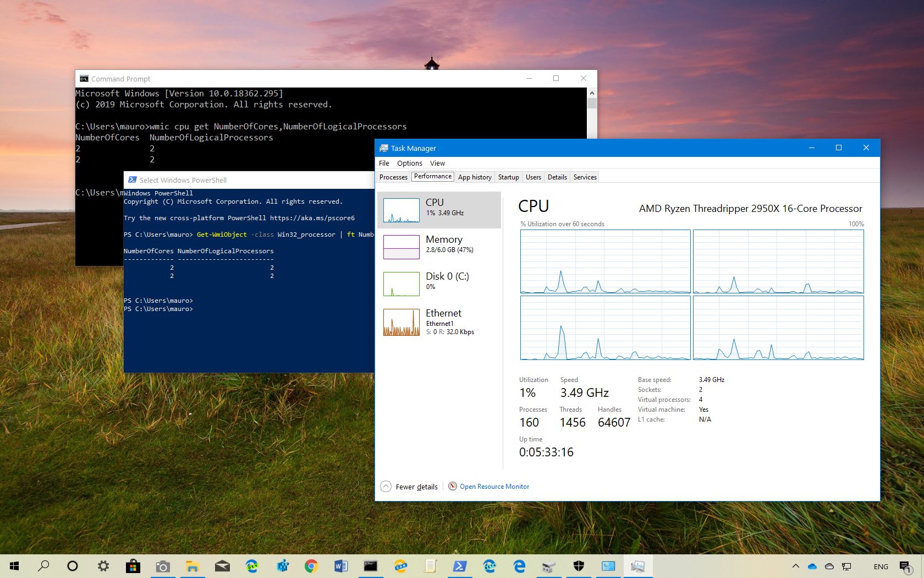Screen dimensions: 924x578
Task: Open Resource Monitor via the link
Action: [x=493, y=486]
